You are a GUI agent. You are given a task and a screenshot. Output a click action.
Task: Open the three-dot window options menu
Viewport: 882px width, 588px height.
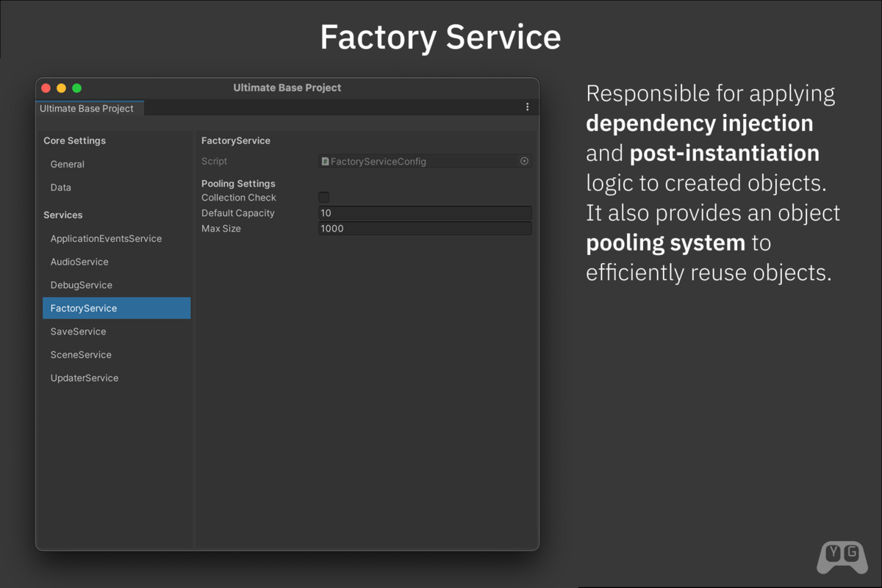[527, 107]
